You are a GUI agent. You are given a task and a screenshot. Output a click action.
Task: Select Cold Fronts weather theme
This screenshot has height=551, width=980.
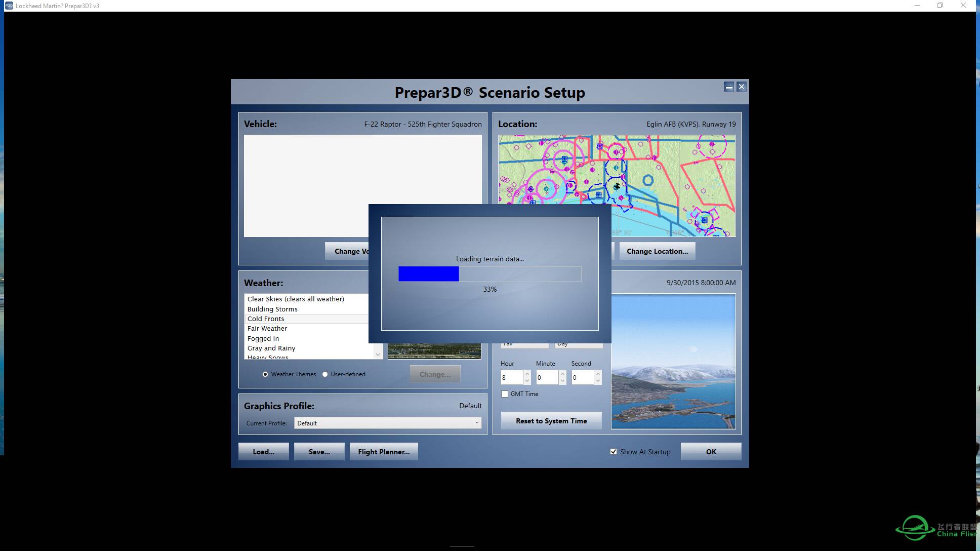(307, 319)
